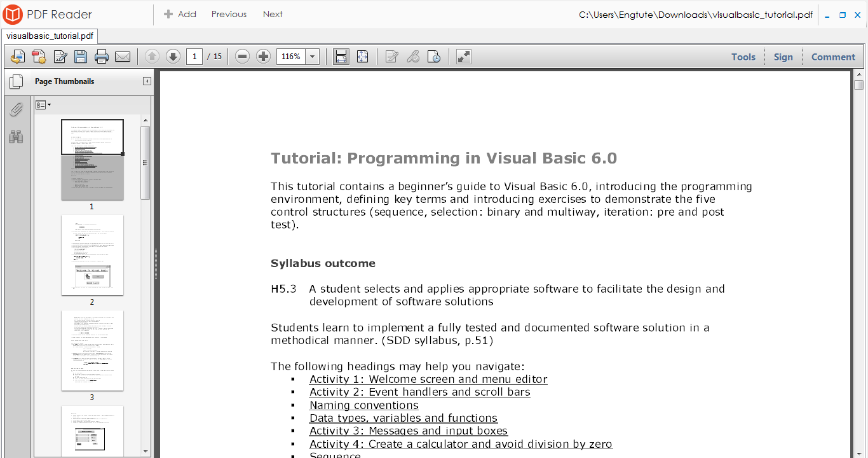This screenshot has width=868, height=458.
Task: Open link Activity 2: Event handlers and scroll bars
Action: [x=420, y=392]
